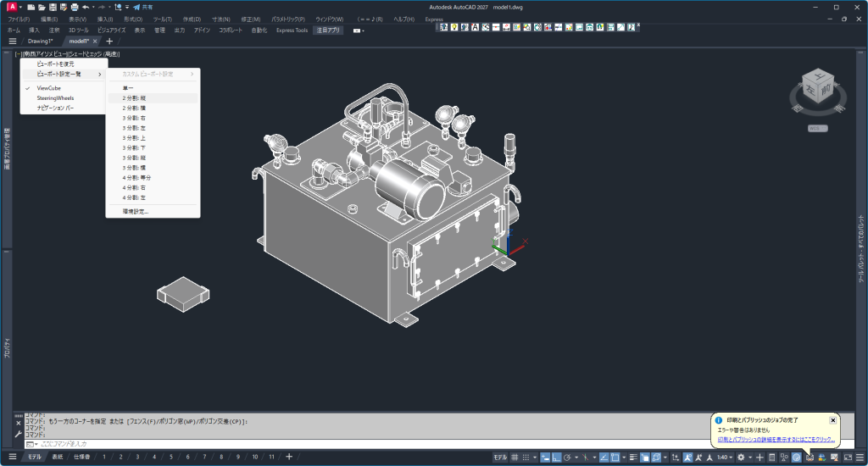Toggle the grid display in status bar
Viewport: 868px width, 466px height.
point(515,458)
